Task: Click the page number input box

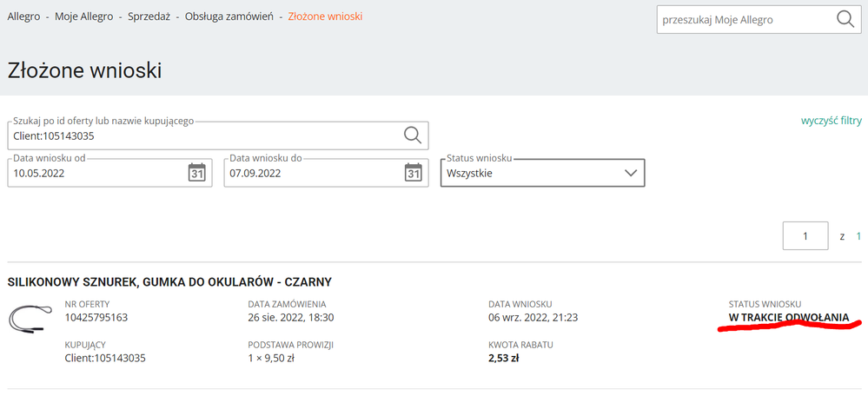Action: tap(805, 235)
